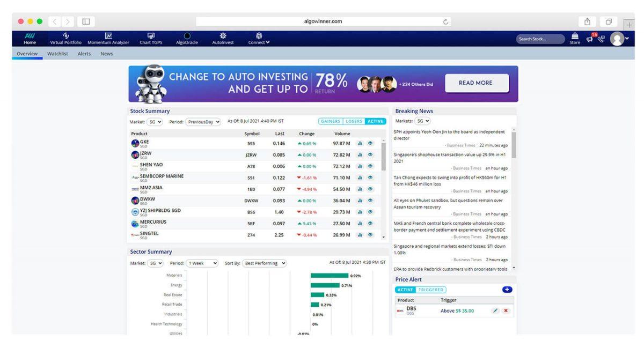Add a new price alert with plus button
The height and width of the screenshot is (347, 644).
point(507,290)
